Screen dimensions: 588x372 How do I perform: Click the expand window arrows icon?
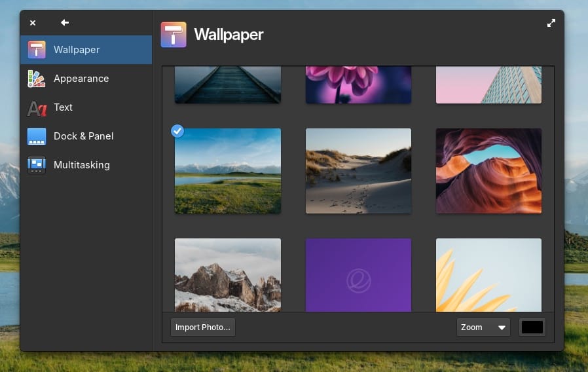point(551,23)
